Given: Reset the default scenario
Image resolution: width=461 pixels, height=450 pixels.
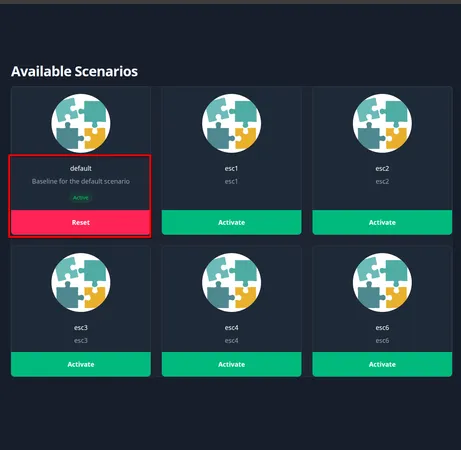Looking at the screenshot, I should click(x=81, y=222).
